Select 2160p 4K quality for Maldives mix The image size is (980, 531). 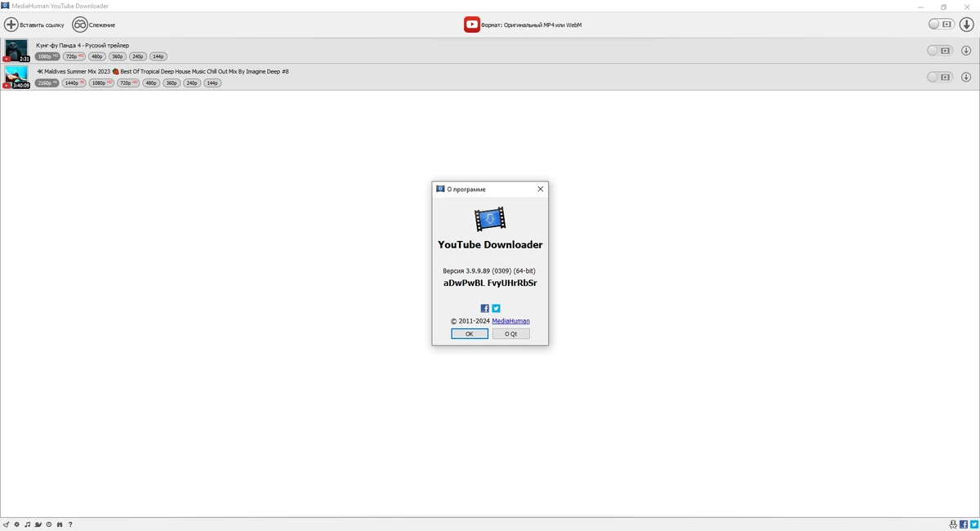47,83
